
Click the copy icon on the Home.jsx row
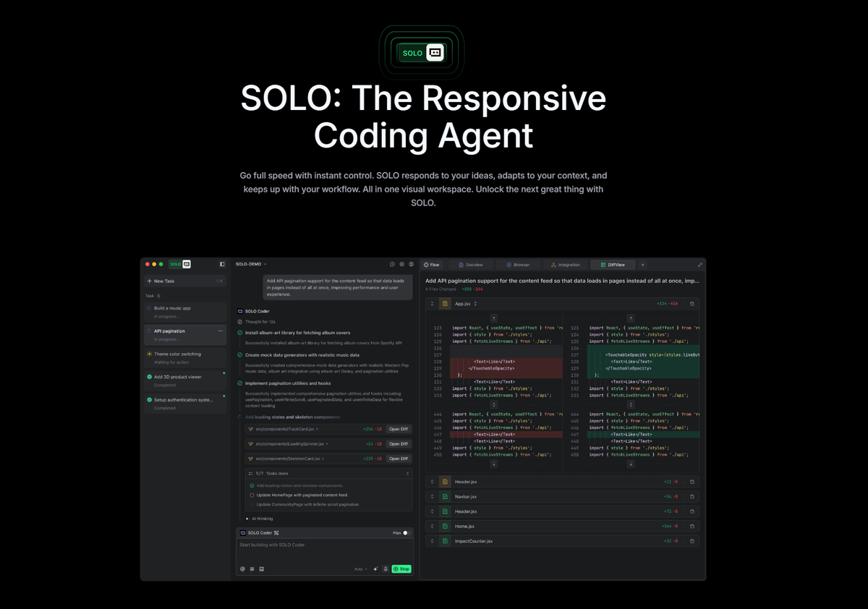pyautogui.click(x=692, y=526)
